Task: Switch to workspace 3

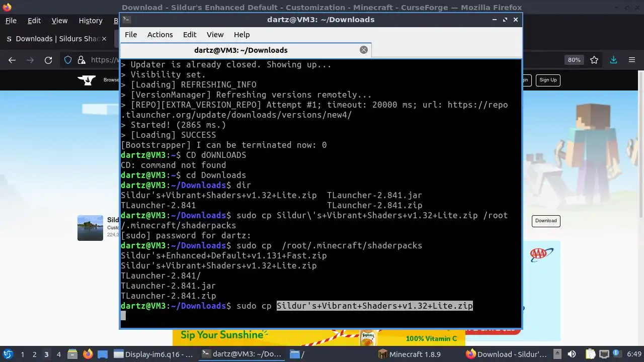Action: coord(46,354)
